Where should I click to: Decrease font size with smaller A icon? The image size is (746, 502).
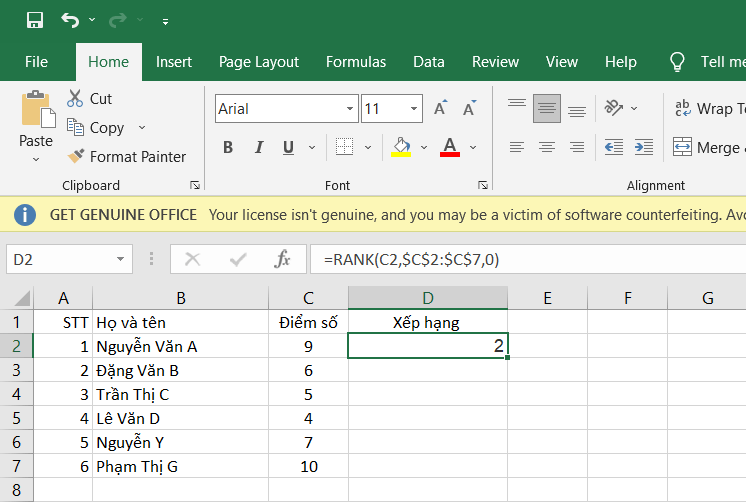470,108
